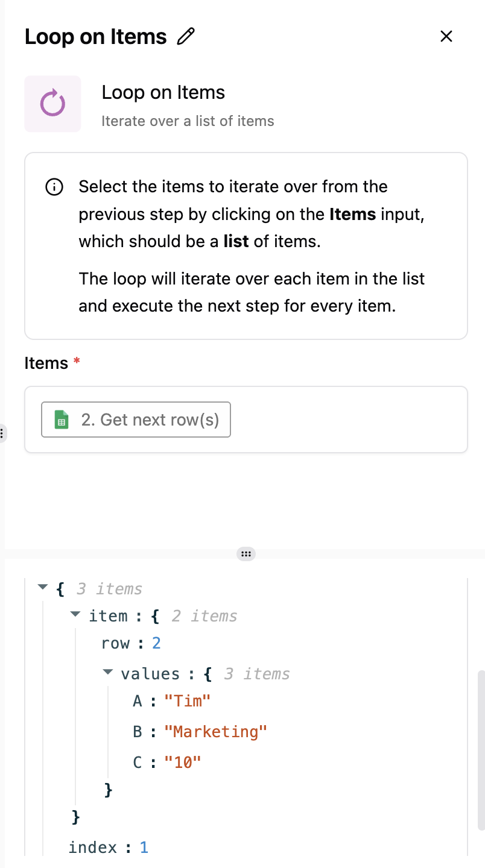
Task: Collapse the 'item' node triangle
Action: click(75, 614)
